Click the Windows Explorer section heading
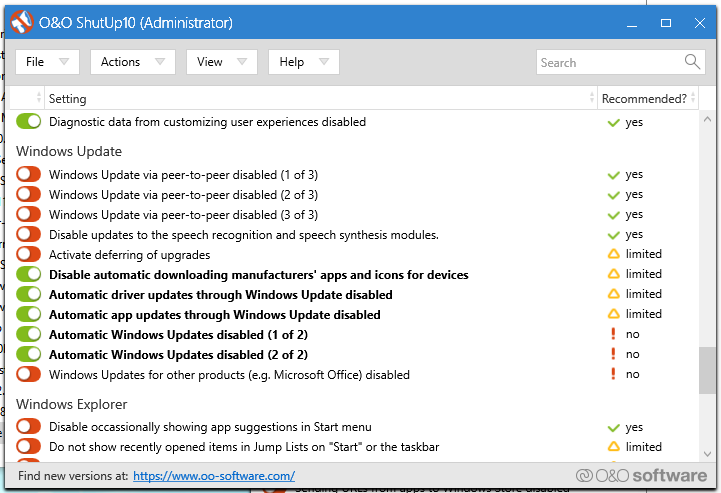This screenshot has width=721, height=493. click(72, 404)
